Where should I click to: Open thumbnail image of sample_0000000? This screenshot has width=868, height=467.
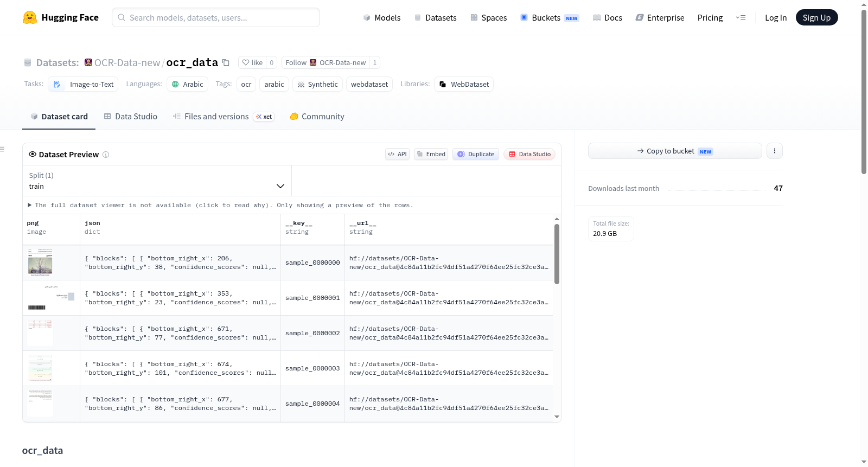40,263
